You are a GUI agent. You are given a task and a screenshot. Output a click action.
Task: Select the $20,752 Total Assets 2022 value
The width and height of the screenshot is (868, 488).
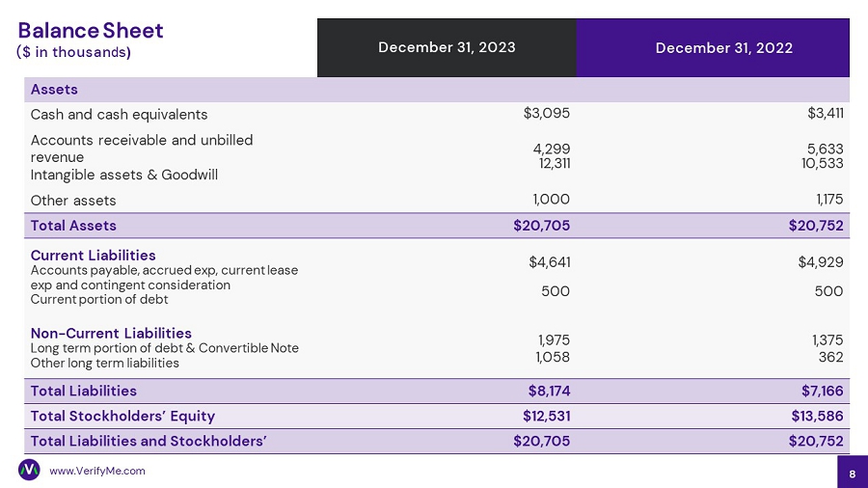[x=816, y=226]
